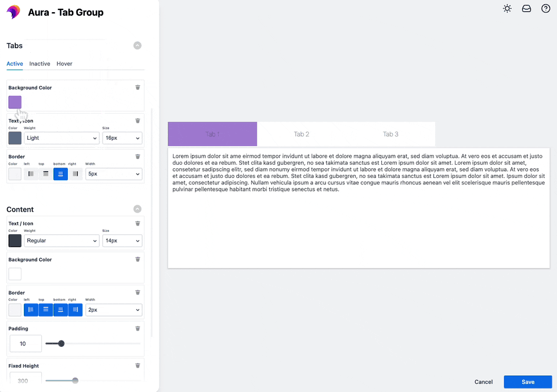Click the device preview icon in the header
The height and width of the screenshot is (392, 557).
coord(526,9)
